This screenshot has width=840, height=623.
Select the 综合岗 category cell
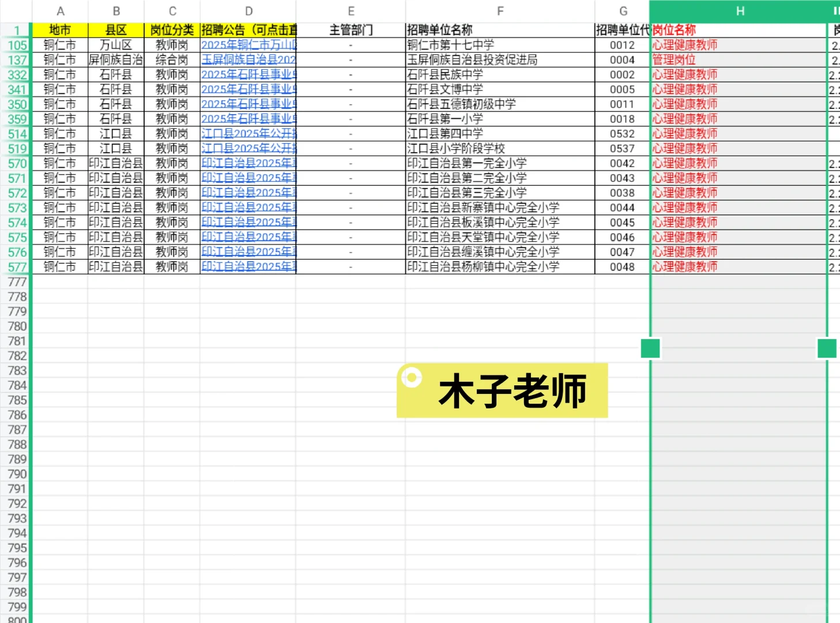tap(172, 60)
